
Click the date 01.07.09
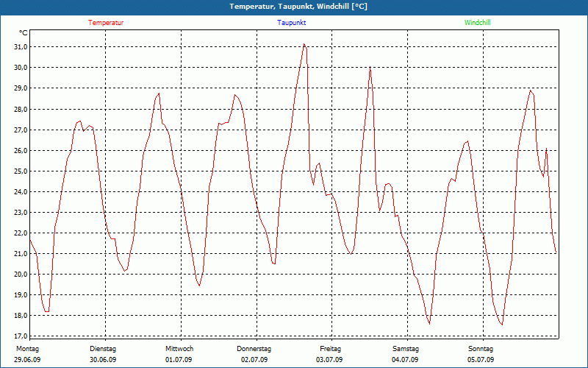(x=179, y=360)
